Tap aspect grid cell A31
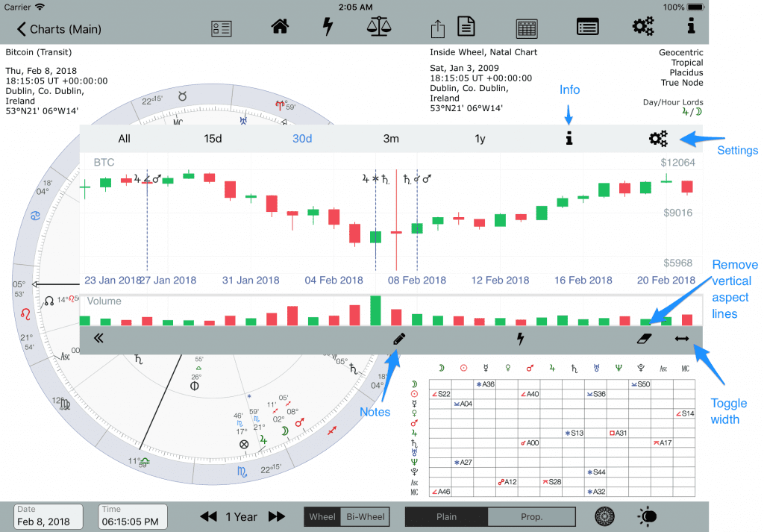 pyautogui.click(x=618, y=433)
